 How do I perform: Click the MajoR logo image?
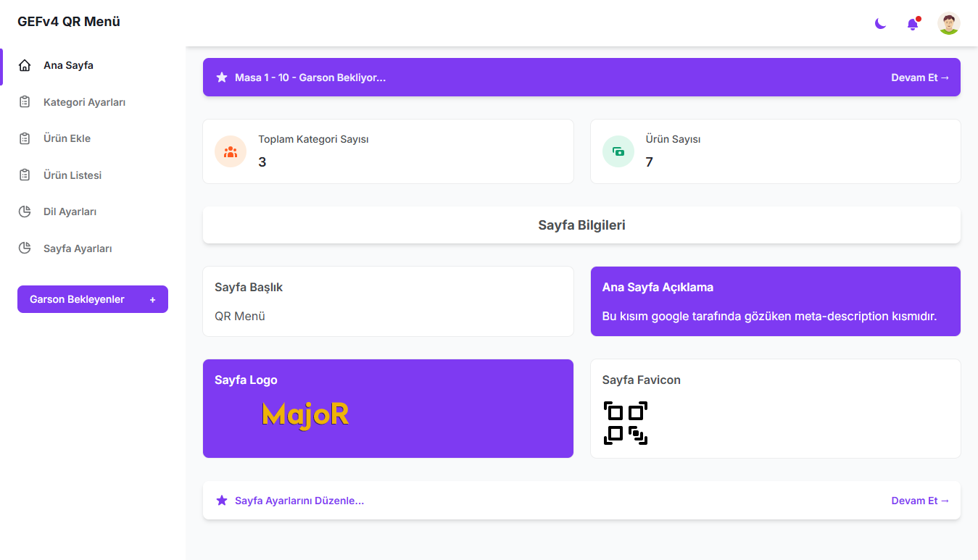point(305,415)
